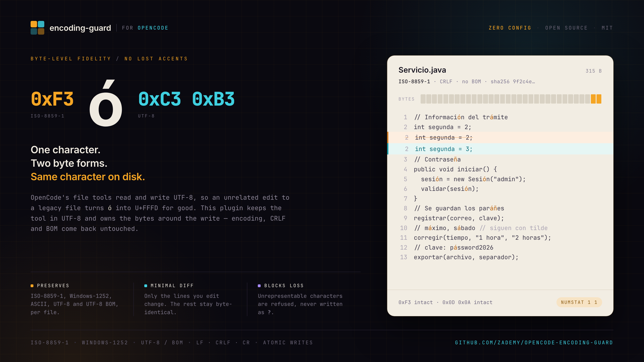Open the github.com/zademy/opencode-encoding-guard link
The image size is (644, 362).
534,342
